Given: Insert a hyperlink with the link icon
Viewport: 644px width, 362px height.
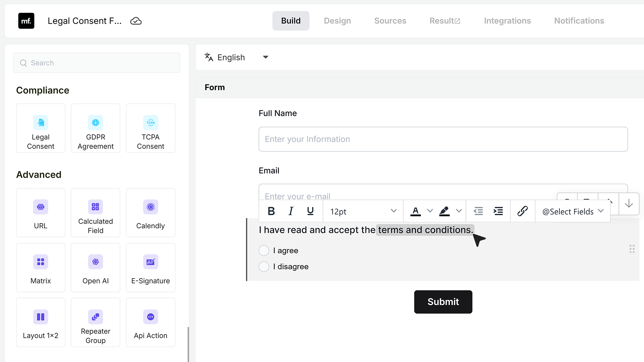Looking at the screenshot, I should click(523, 211).
